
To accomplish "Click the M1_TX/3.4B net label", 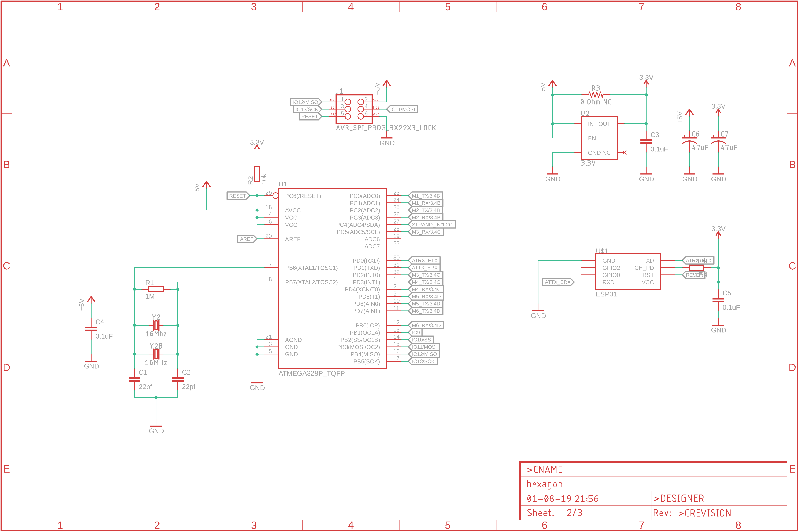I will (426, 196).
